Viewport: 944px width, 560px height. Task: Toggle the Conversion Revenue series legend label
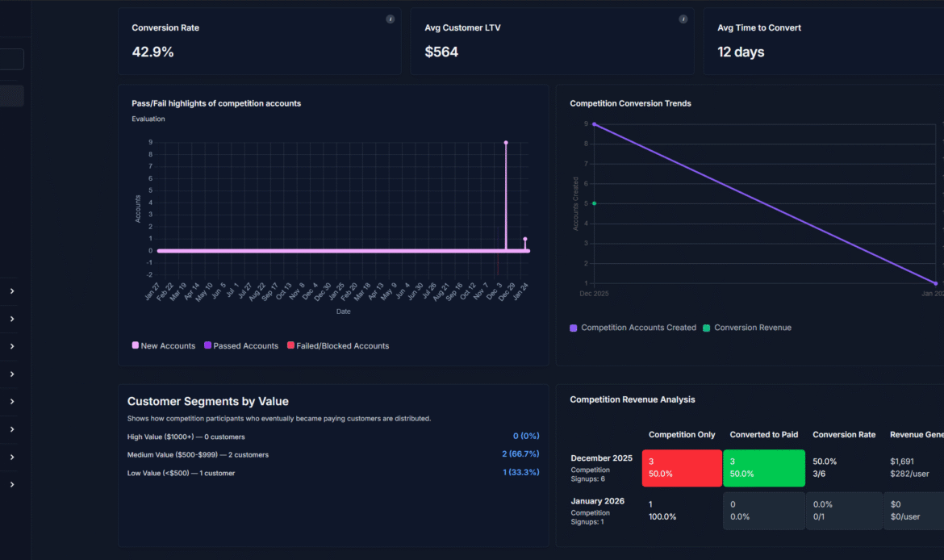coord(752,328)
